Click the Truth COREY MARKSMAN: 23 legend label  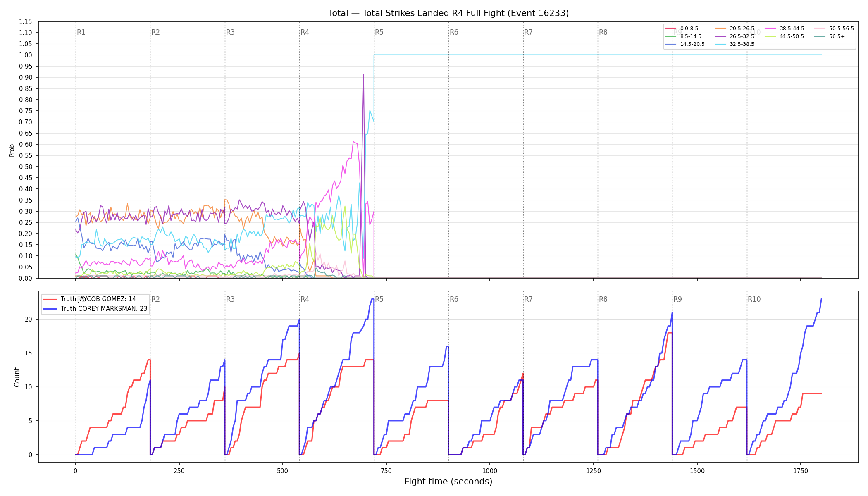coord(104,309)
